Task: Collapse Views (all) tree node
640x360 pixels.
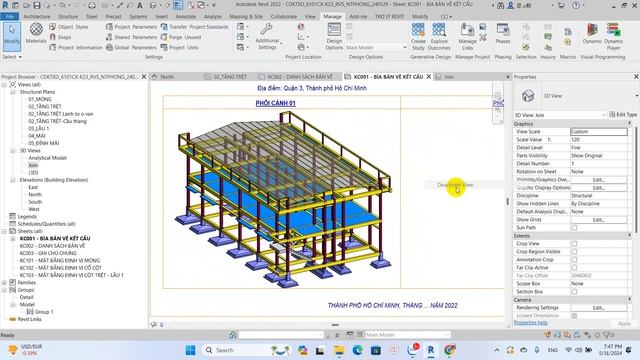Action: [x=4, y=84]
